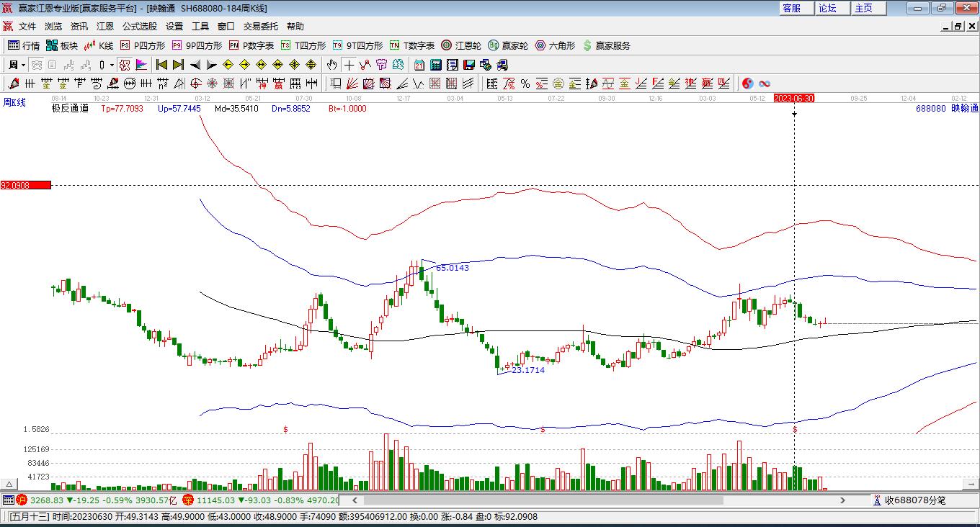Click the 客服 customer service button
The image size is (980, 527).
click(791, 8)
